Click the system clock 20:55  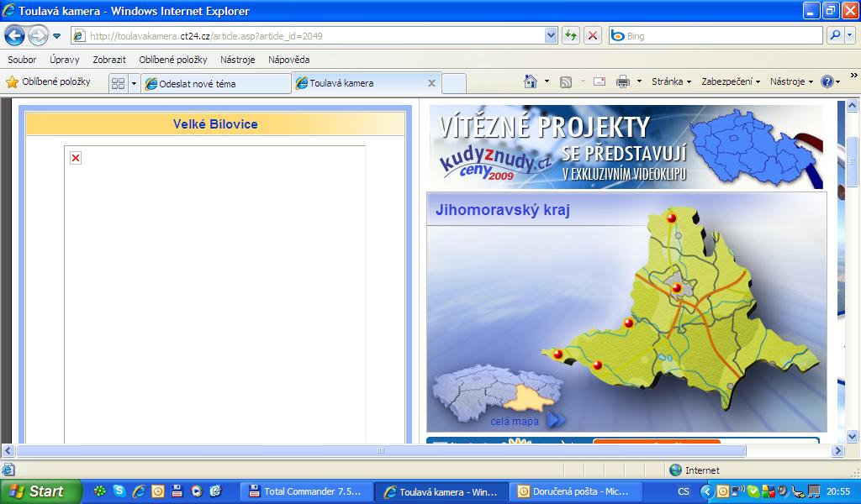pyautogui.click(x=838, y=491)
